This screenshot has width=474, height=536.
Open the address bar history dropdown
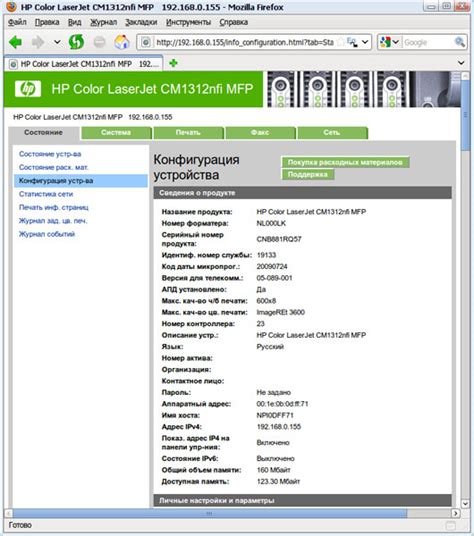point(365,42)
